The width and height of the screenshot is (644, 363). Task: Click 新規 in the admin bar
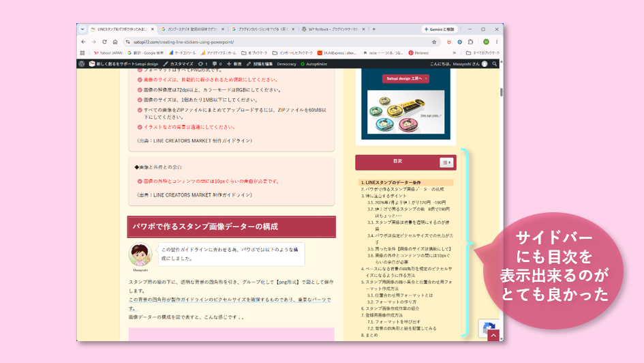pyautogui.click(x=234, y=64)
